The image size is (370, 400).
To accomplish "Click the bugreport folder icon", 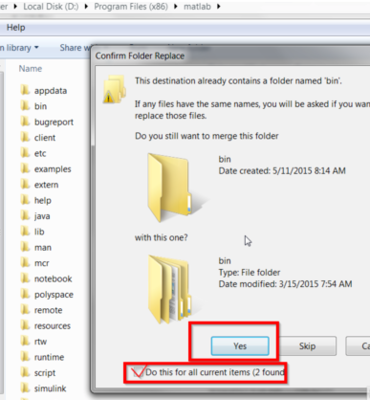I will [25, 122].
